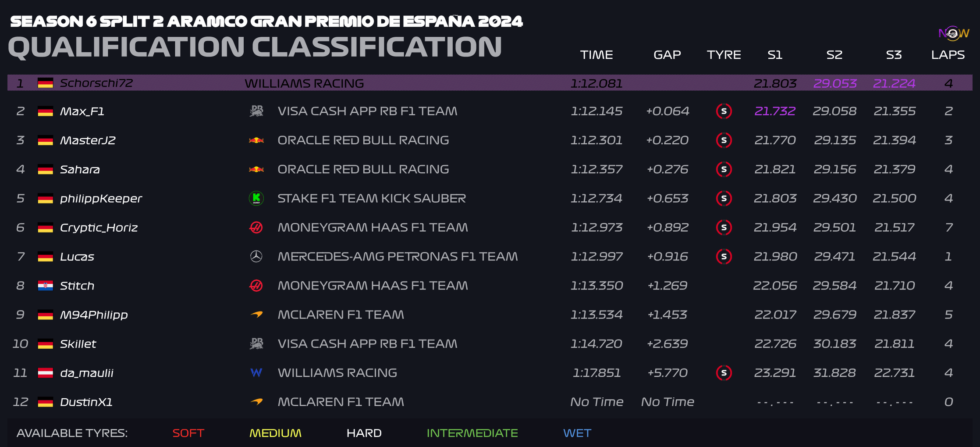The width and height of the screenshot is (980, 447).
Task: Select the WET tyre legend label
Action: [x=577, y=433]
